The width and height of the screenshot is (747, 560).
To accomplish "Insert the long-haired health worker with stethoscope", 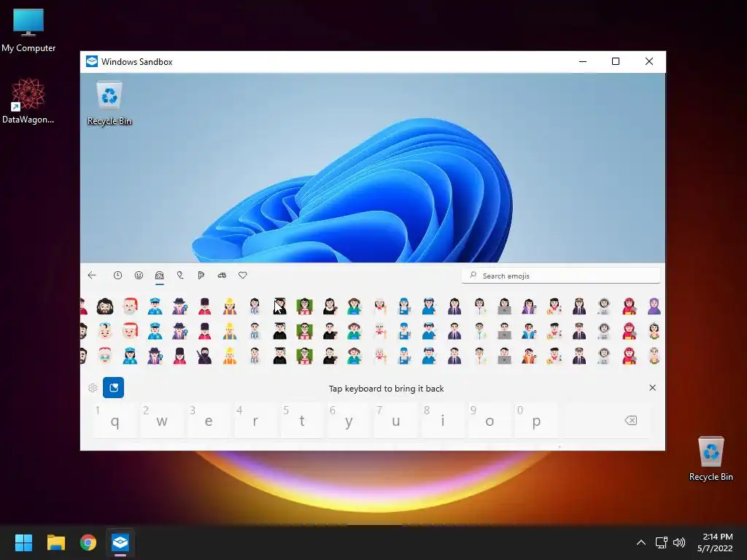I will (x=255, y=306).
